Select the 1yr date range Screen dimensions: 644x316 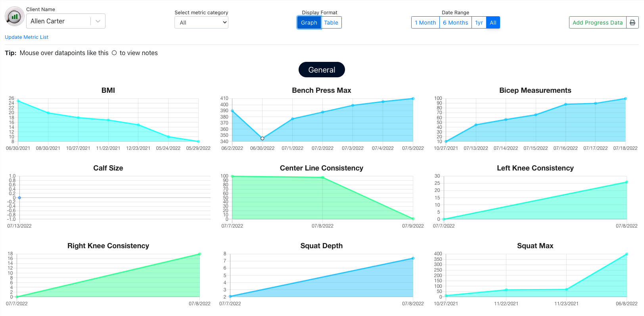click(479, 23)
